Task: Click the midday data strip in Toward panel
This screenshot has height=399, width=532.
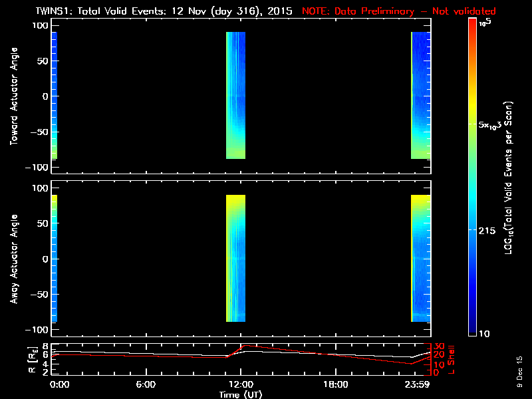Action: point(235,96)
